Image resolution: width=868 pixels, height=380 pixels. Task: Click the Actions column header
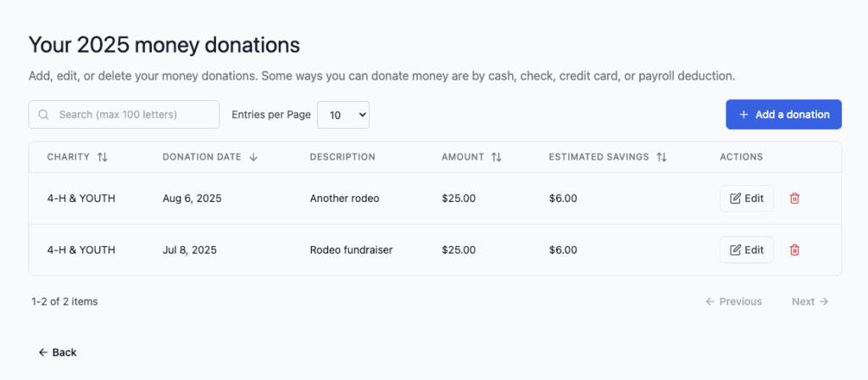(741, 157)
